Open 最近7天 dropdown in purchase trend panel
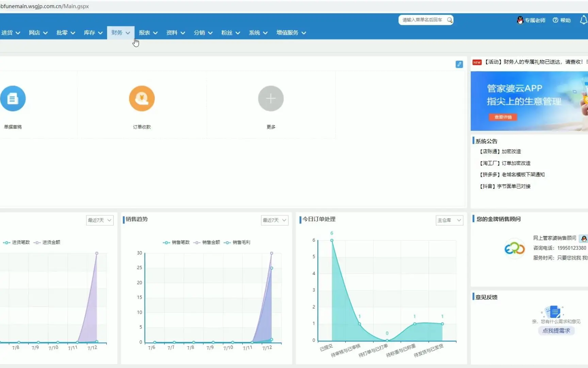The image size is (588, 368). click(x=100, y=220)
